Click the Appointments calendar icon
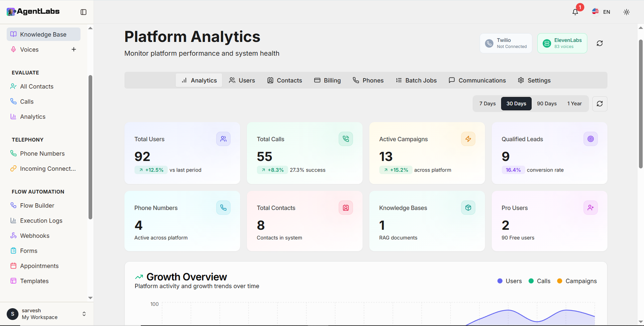 [x=13, y=266]
